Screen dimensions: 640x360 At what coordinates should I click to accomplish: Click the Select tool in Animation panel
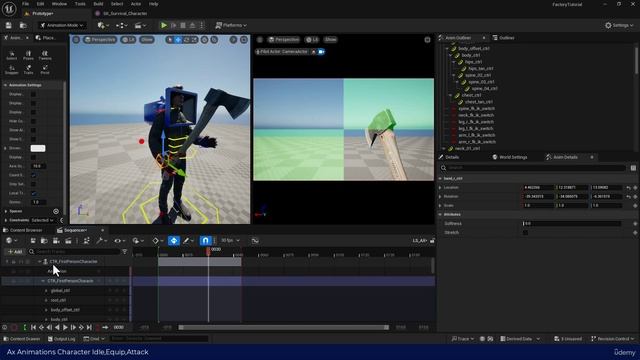tap(11, 56)
